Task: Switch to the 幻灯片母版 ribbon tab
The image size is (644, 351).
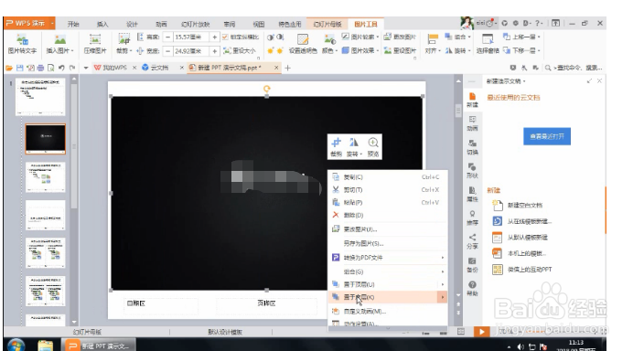Action: click(x=327, y=24)
